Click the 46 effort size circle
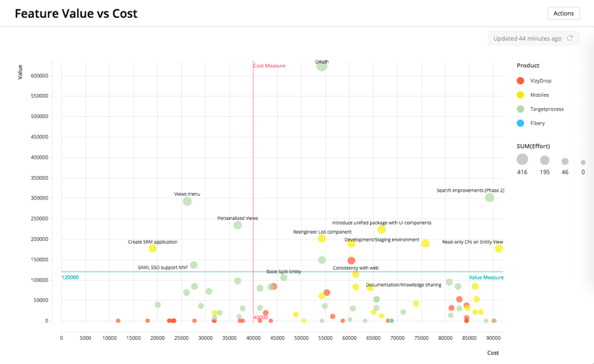The width and height of the screenshot is (594, 364). point(564,161)
